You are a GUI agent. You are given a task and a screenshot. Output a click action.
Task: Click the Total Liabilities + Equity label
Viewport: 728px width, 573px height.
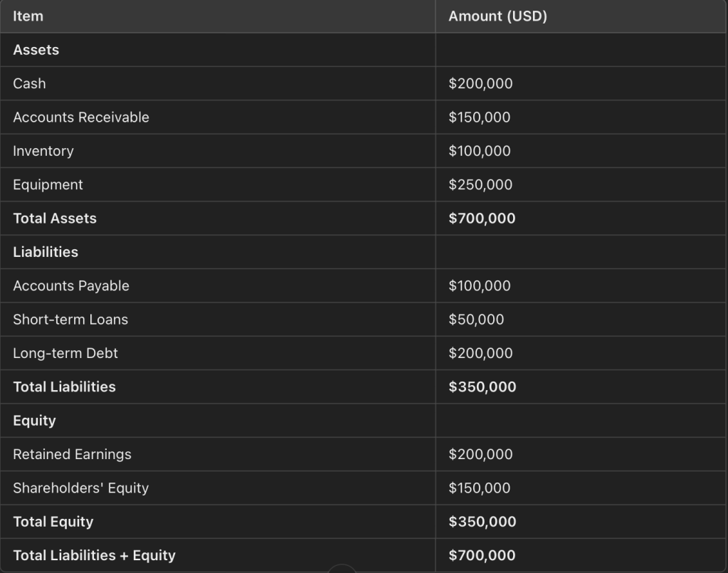point(94,555)
